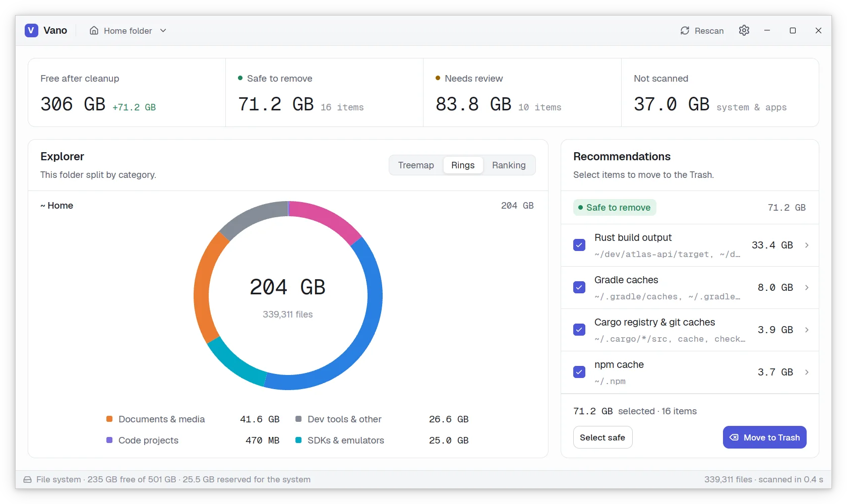847x504 pixels.
Task: Uncheck the Gradle caches checkbox
Action: pyautogui.click(x=579, y=287)
